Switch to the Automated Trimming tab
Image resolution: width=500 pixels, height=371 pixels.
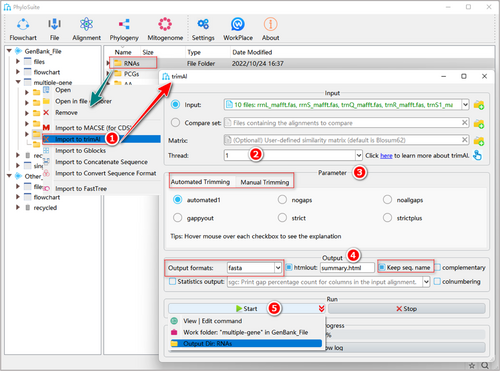[x=200, y=182]
